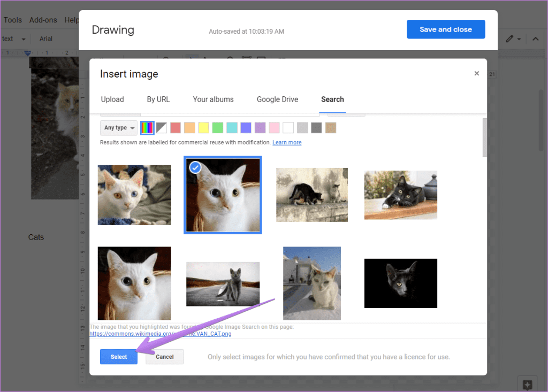Open the Add-ons menu
This screenshot has width=548, height=392.
click(x=43, y=20)
